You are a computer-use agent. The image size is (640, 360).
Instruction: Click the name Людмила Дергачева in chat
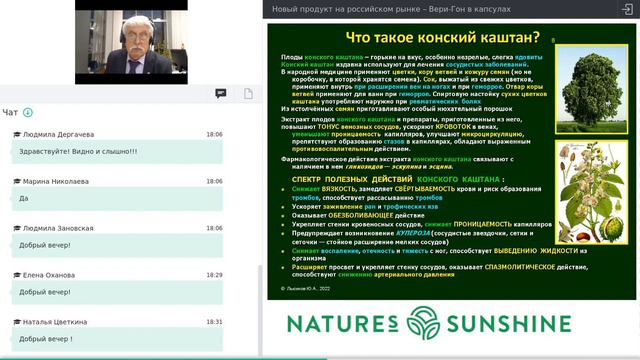58,134
